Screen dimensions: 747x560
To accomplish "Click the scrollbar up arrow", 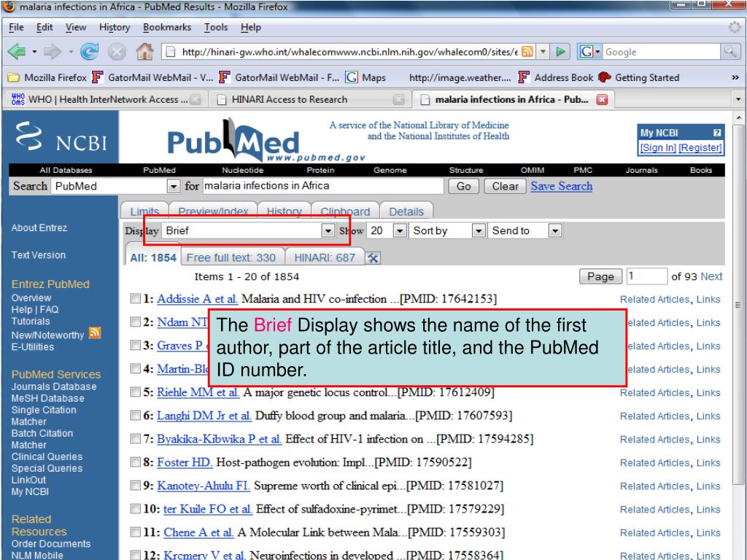I will [738, 117].
